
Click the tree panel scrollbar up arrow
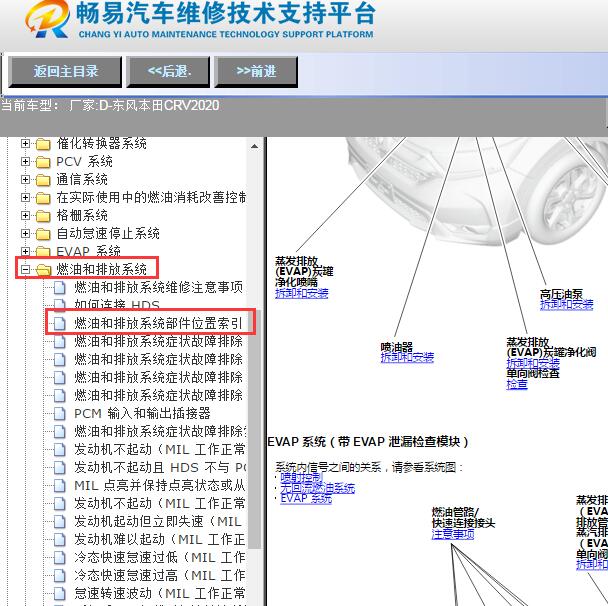coord(254,146)
